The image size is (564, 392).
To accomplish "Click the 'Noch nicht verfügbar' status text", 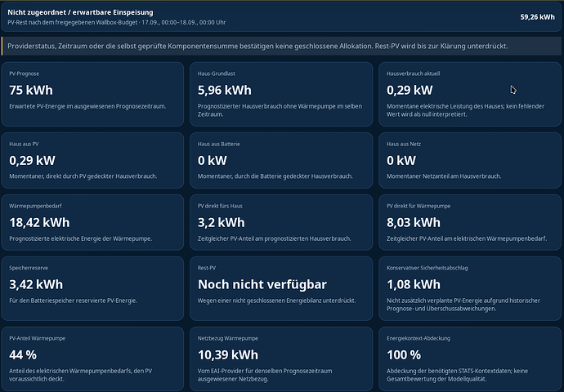I will [262, 284].
